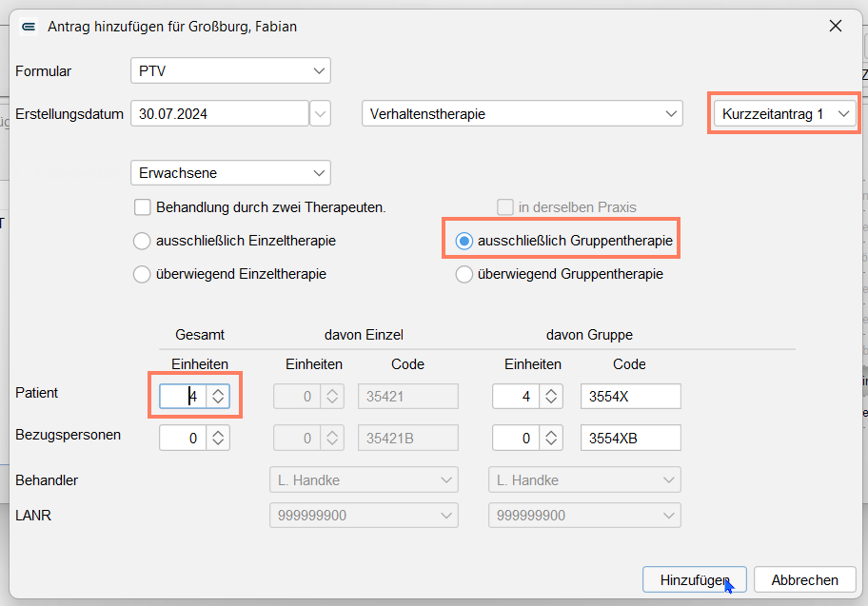Screen dimensions: 868x606
Task: Click the app icon in the dialog title bar
Action: pyautogui.click(x=29, y=26)
